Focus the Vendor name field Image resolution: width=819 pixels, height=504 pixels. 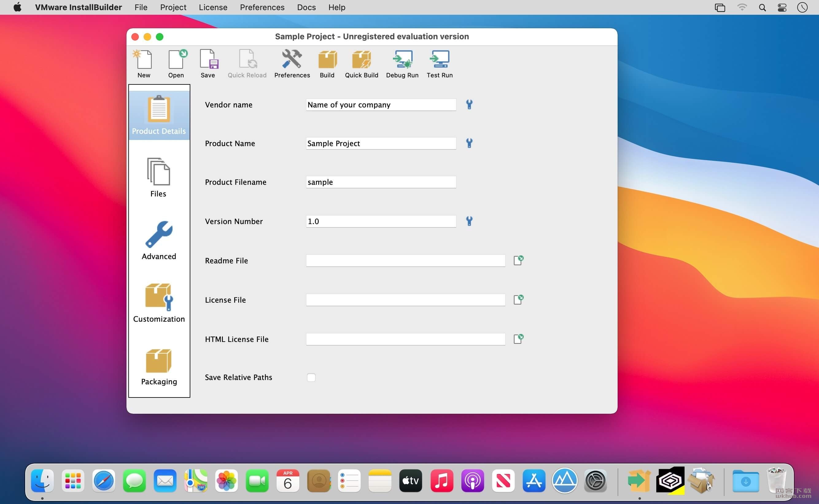pos(381,105)
